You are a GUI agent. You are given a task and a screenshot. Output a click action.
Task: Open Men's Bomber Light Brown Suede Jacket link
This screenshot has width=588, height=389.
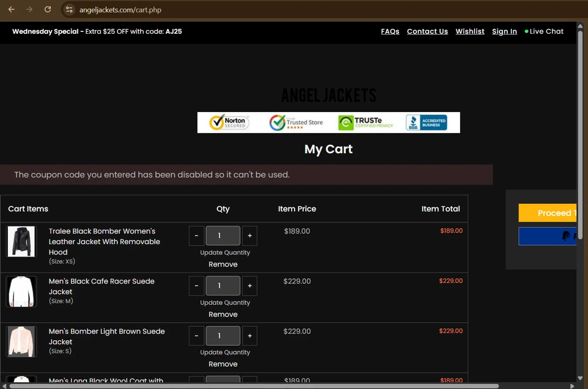(107, 337)
